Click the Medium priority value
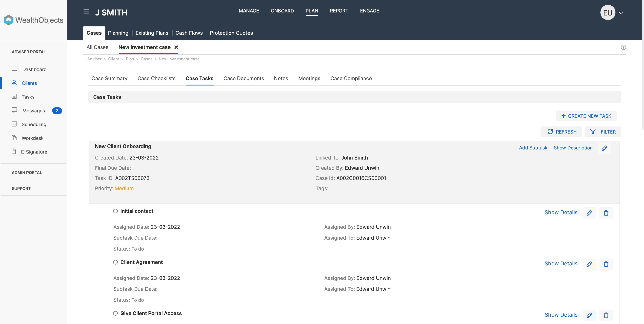 pyautogui.click(x=124, y=189)
